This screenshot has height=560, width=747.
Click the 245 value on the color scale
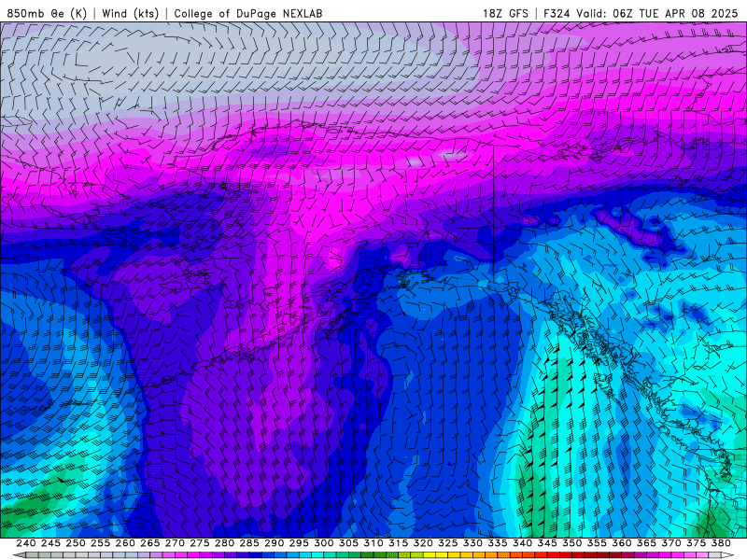click(50, 543)
